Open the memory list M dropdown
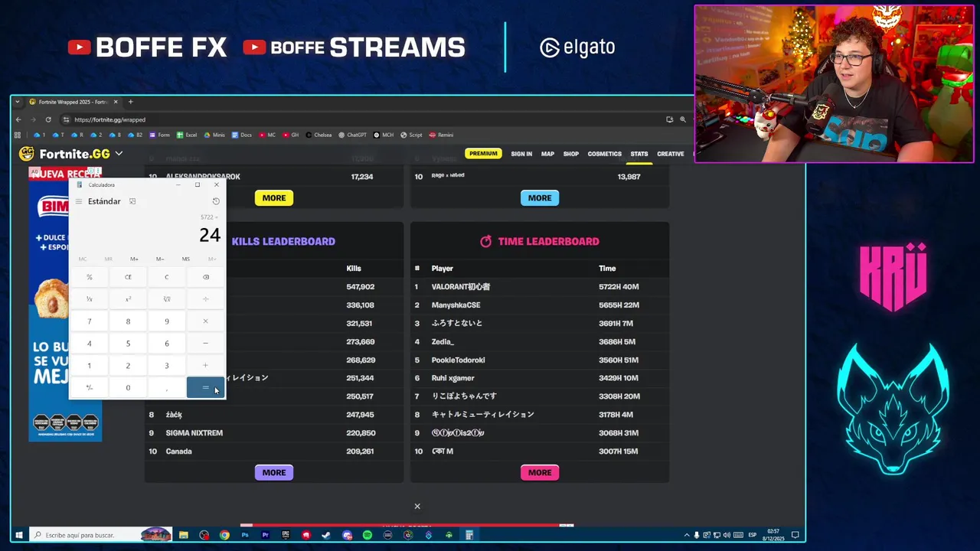 (211, 259)
